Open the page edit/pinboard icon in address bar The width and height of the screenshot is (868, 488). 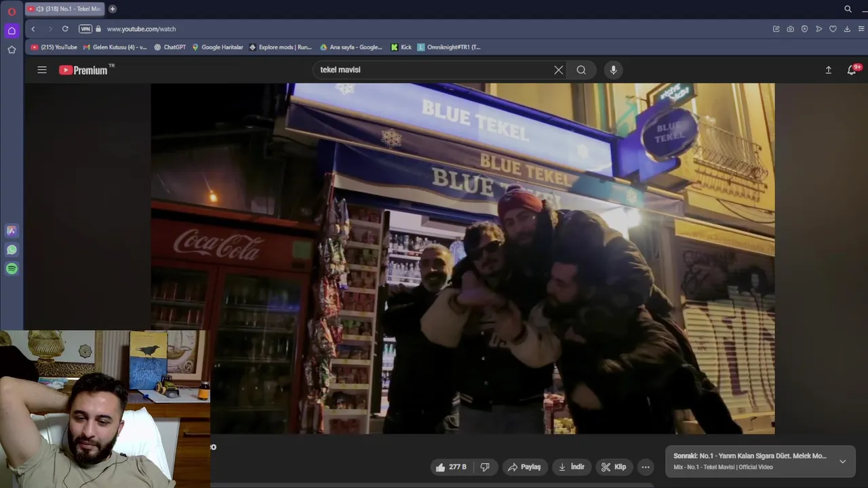pos(776,28)
